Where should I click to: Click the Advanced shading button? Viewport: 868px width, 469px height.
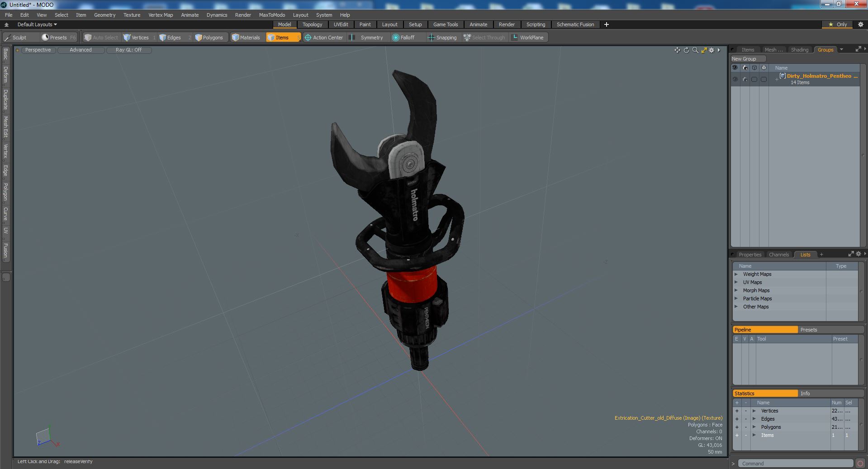(81, 50)
